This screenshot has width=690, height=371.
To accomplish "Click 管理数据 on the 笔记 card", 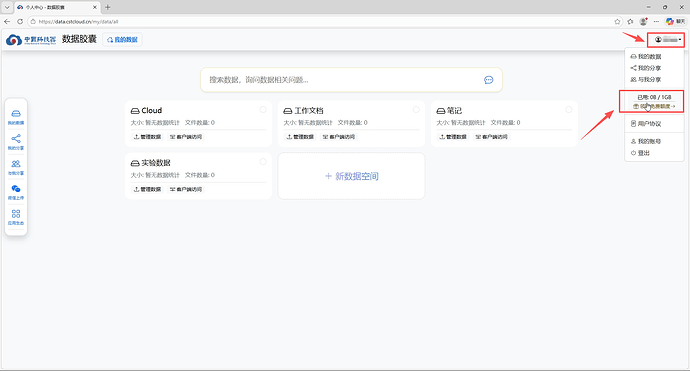I will tap(453, 137).
